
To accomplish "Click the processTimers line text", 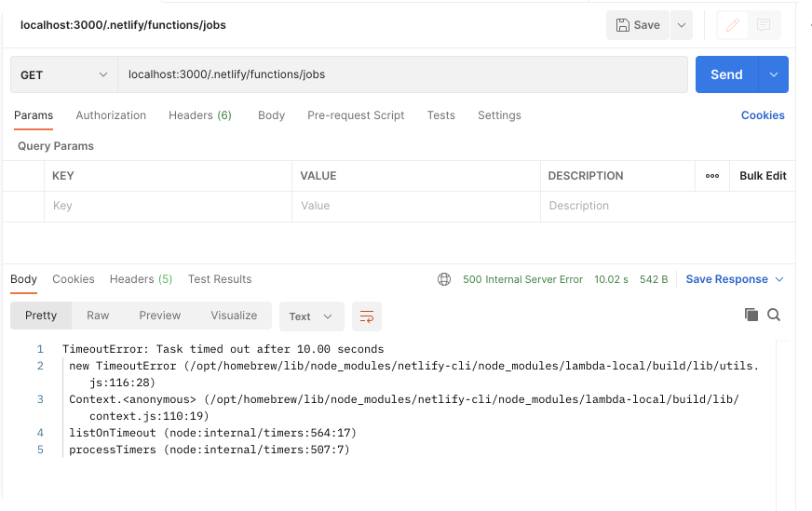I will click(x=210, y=450).
